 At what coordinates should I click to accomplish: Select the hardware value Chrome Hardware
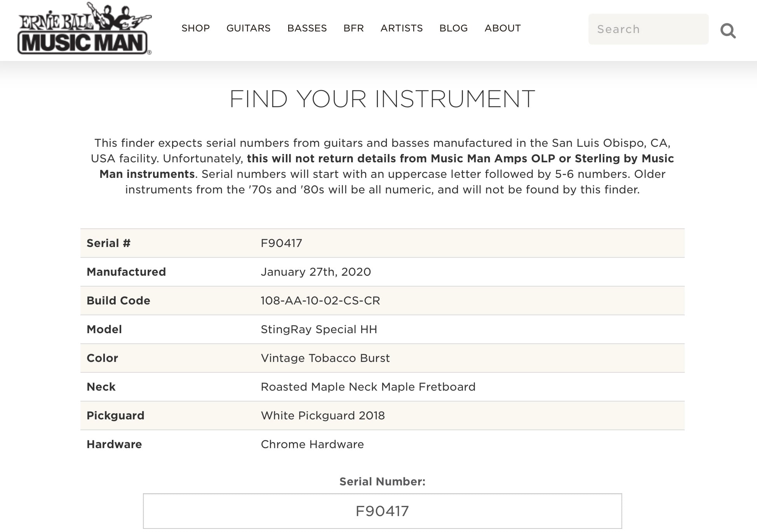312,444
